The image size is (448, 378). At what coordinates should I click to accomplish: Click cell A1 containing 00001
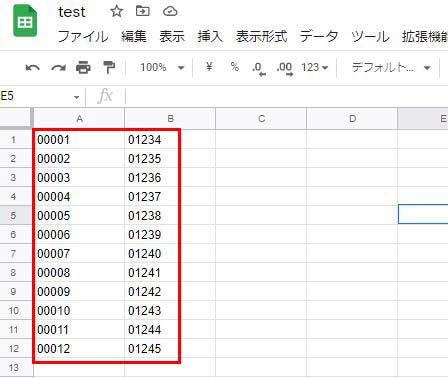[79, 139]
